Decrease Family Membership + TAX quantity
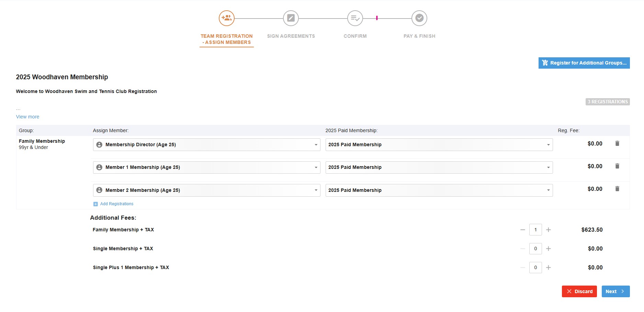The height and width of the screenshot is (312, 644). pyautogui.click(x=522, y=230)
